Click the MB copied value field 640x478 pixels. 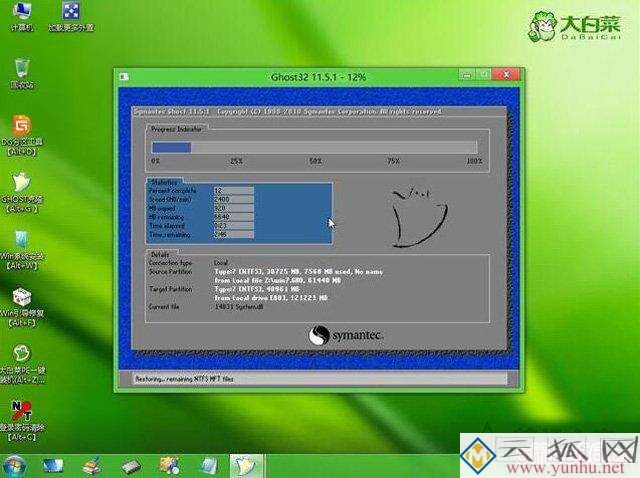point(233,208)
